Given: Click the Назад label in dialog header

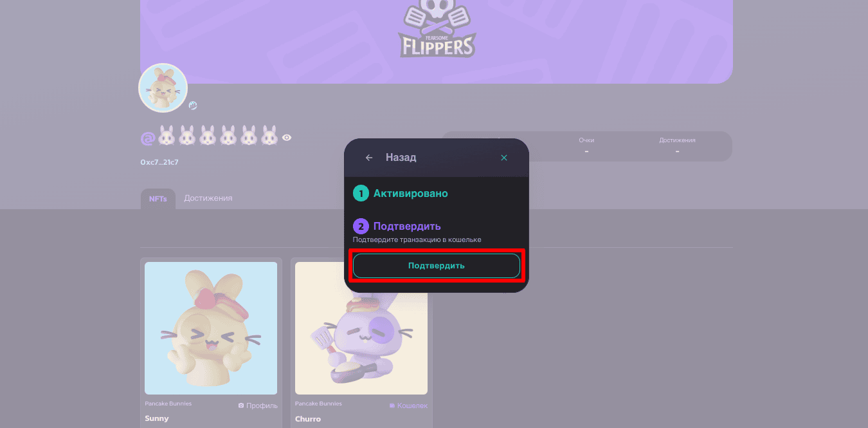Looking at the screenshot, I should (401, 157).
